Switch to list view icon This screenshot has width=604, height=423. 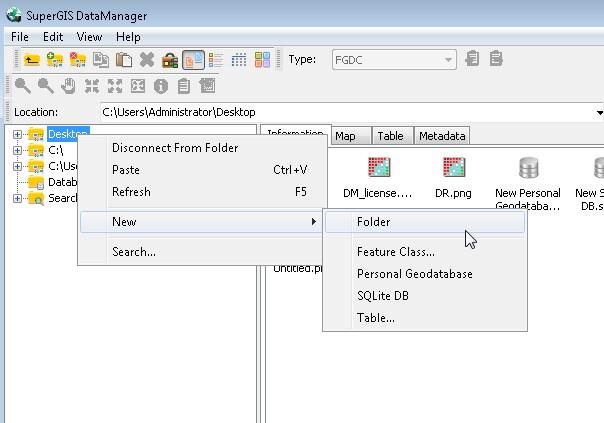216,60
